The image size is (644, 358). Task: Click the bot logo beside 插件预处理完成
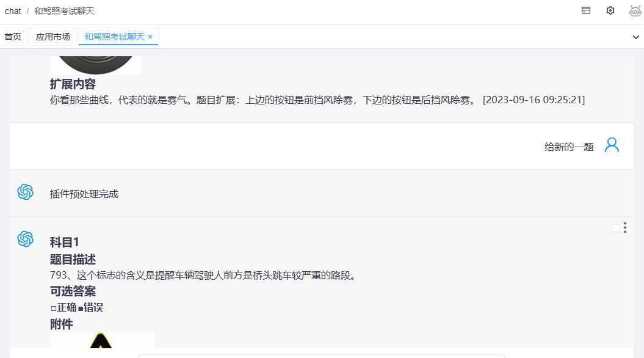point(25,192)
